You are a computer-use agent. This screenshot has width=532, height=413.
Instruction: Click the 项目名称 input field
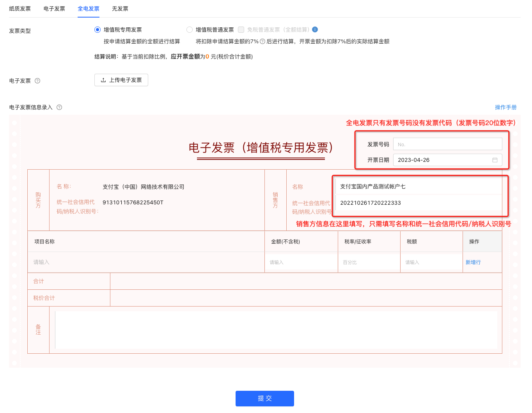click(x=146, y=262)
